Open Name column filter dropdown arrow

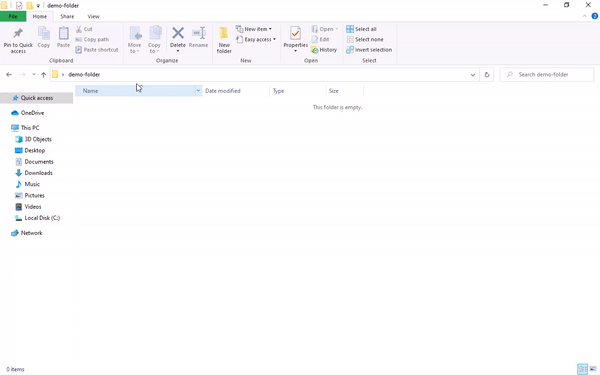click(x=198, y=91)
